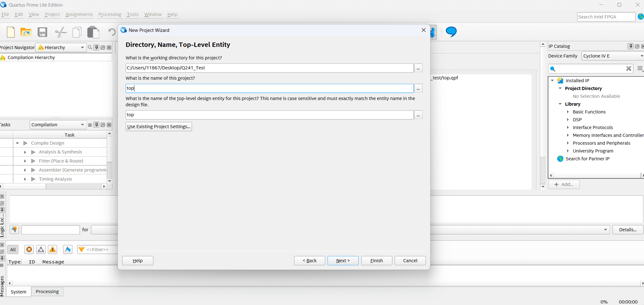Click the Logic Lock lightbulb icon button

tap(14, 229)
